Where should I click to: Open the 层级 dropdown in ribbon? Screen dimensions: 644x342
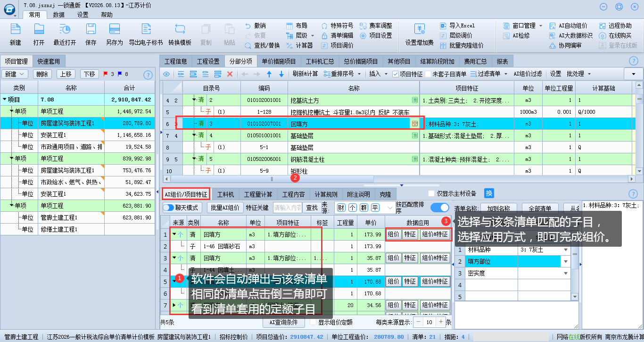312,35
